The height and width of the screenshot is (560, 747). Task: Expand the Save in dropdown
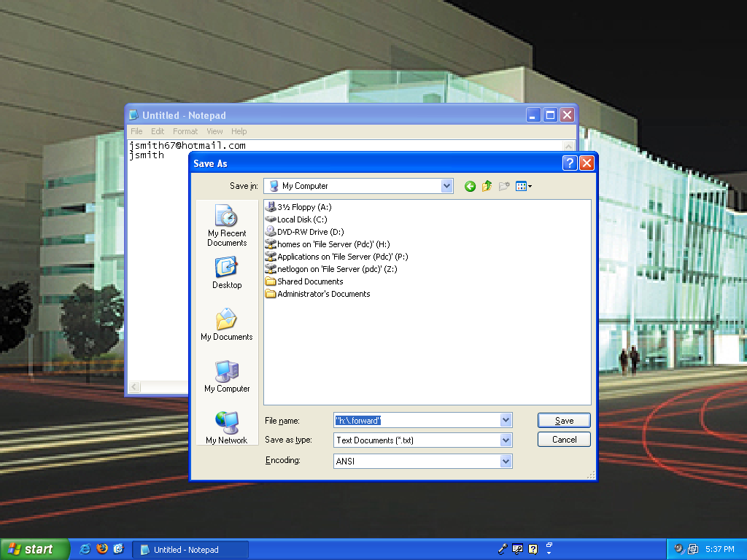(x=446, y=186)
